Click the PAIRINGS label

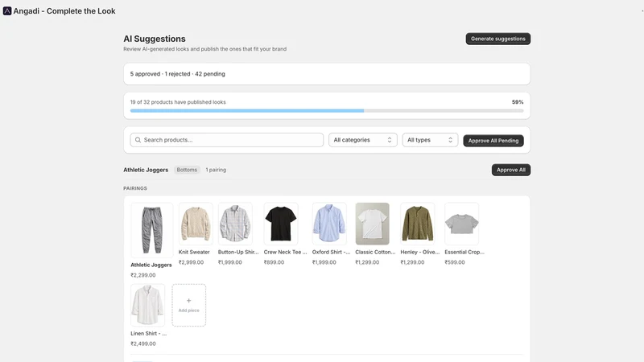pos(135,188)
